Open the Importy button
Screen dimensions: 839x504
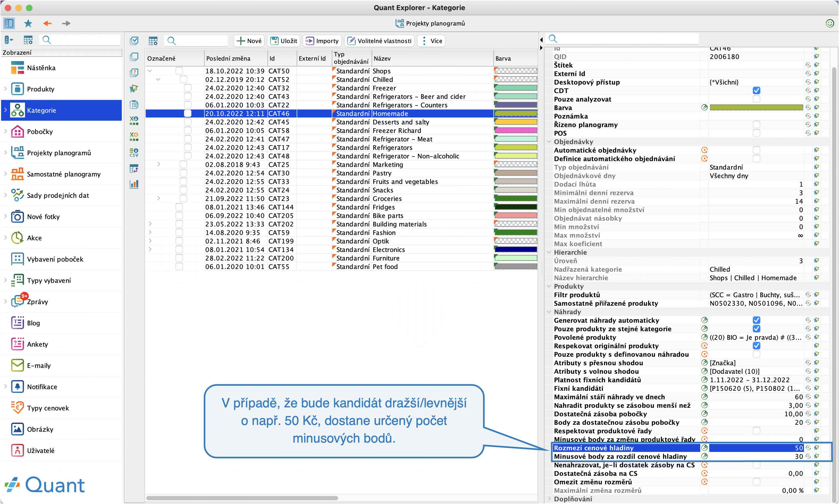pyautogui.click(x=322, y=41)
